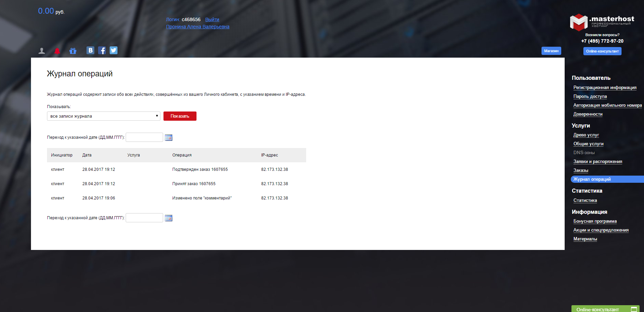Open Заказы in the sidebar
Image resolution: width=644 pixels, height=312 pixels.
point(581,170)
